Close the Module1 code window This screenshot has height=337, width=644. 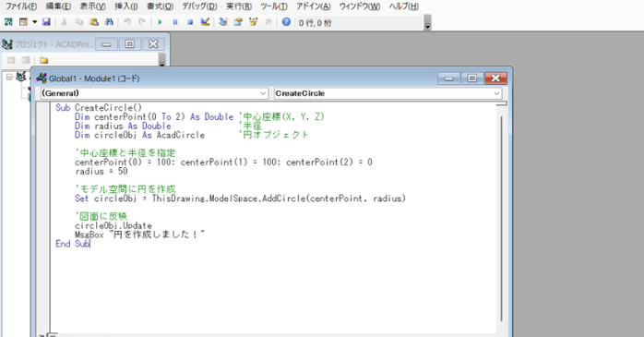point(495,78)
